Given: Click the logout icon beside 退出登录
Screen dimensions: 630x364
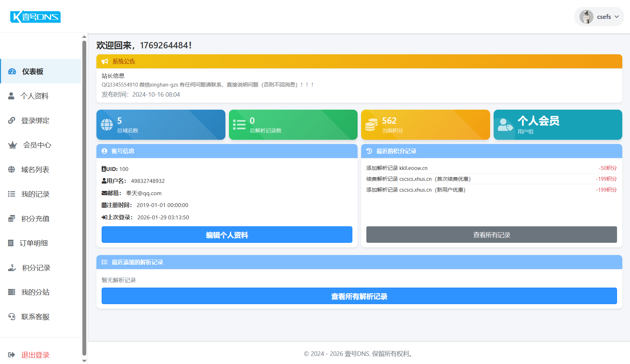Looking at the screenshot, I should [x=12, y=355].
